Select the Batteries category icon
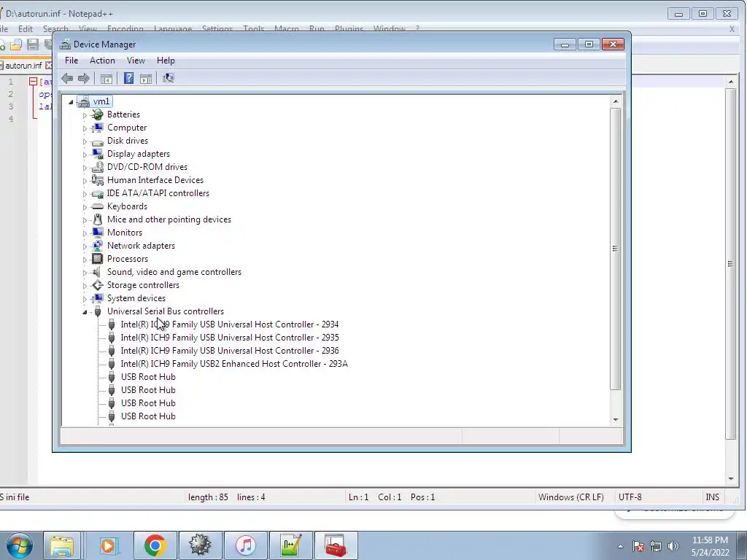The image size is (747, 560). [x=97, y=114]
